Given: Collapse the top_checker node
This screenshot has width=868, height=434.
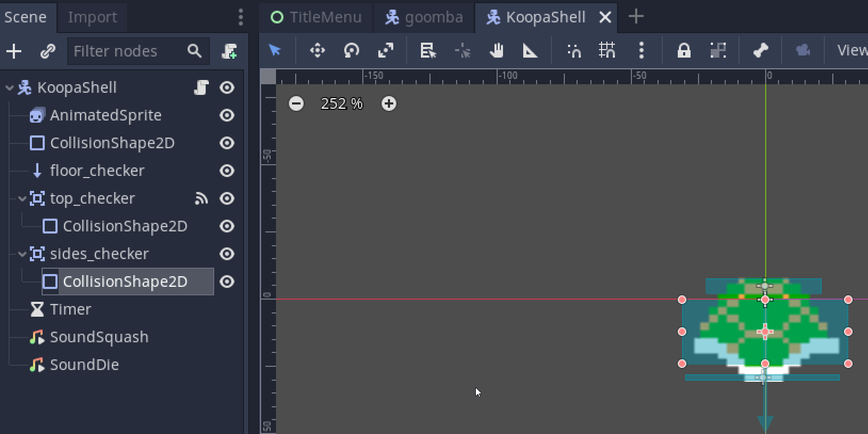Looking at the screenshot, I should [22, 198].
